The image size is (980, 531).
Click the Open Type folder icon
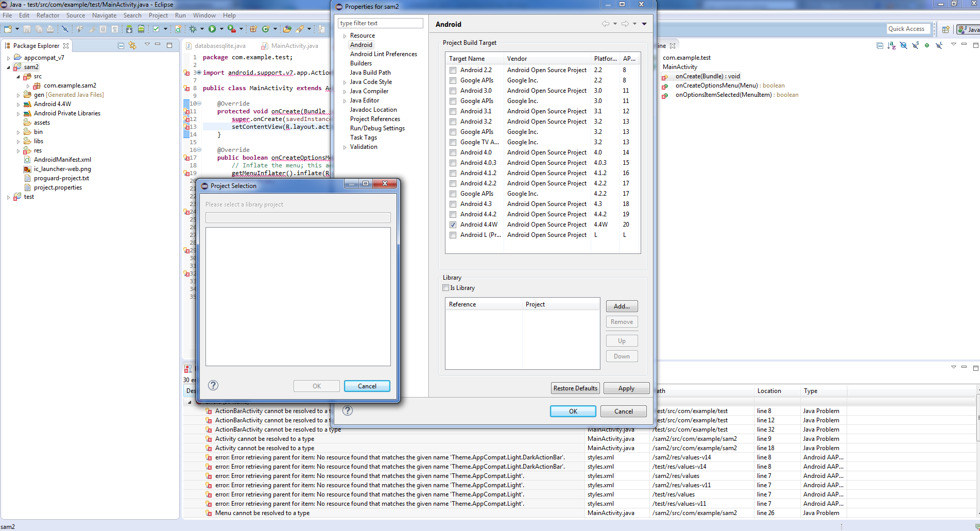click(287, 29)
